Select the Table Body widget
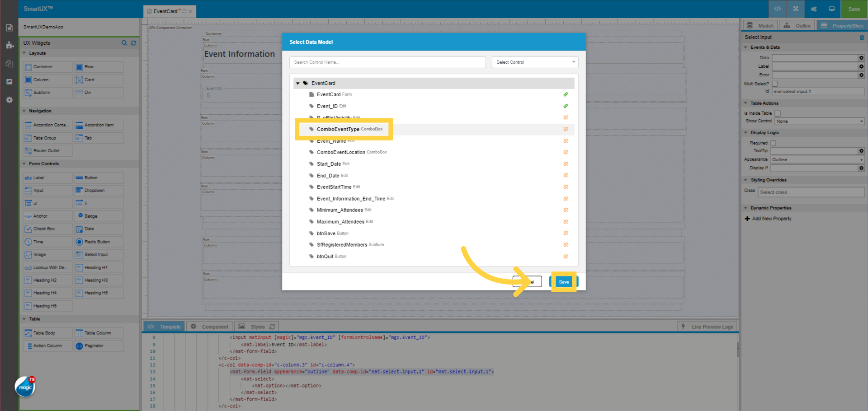Viewport: 868px width, 411px height. (x=47, y=333)
